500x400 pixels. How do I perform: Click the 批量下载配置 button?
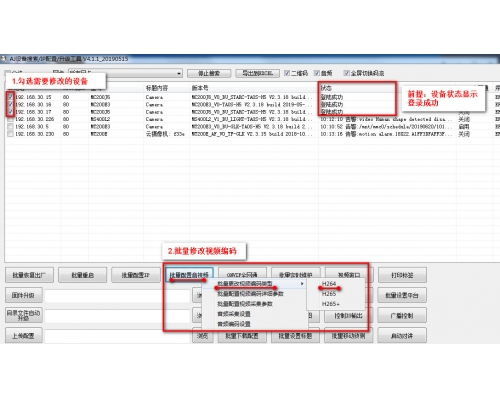(242, 336)
